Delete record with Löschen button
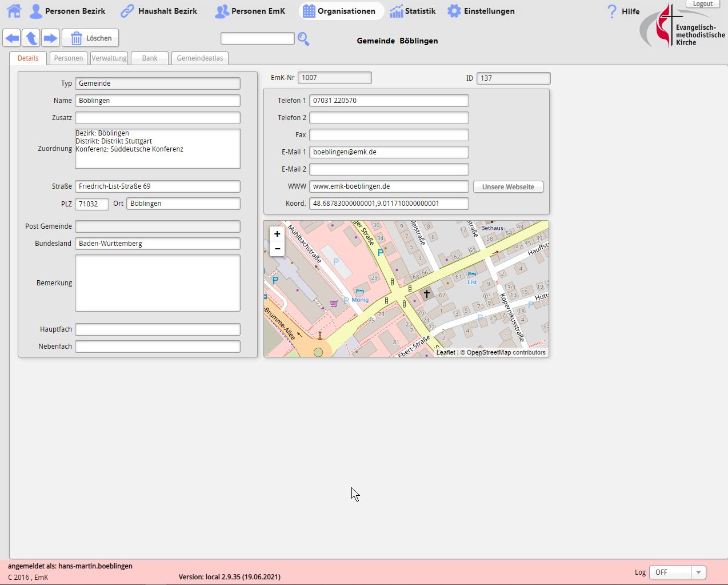 tap(90, 38)
